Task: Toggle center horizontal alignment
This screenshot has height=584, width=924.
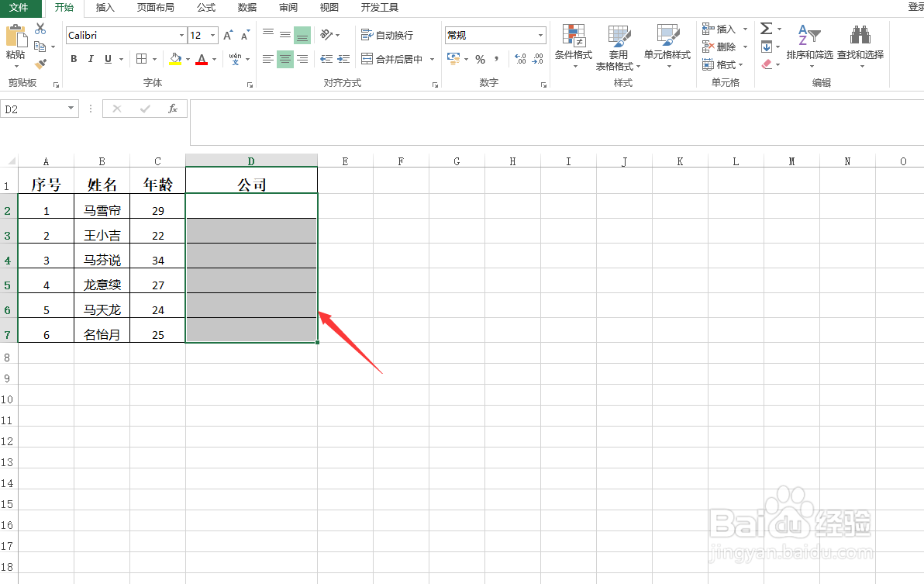Action: [x=285, y=59]
